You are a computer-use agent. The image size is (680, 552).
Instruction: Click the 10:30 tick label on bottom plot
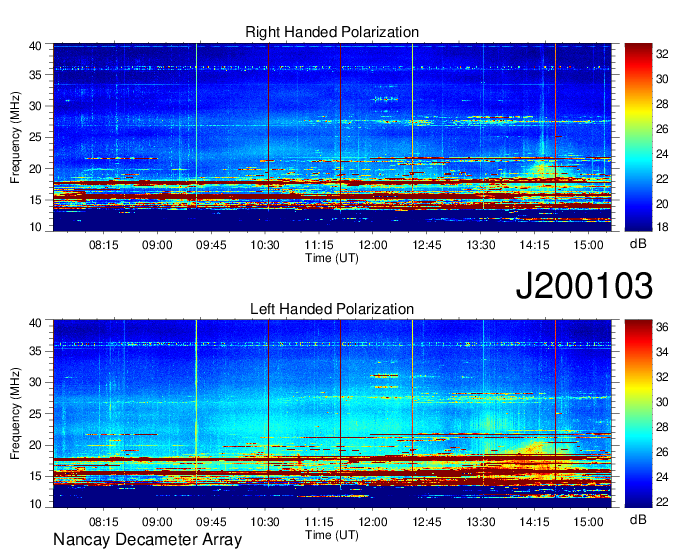(265, 522)
